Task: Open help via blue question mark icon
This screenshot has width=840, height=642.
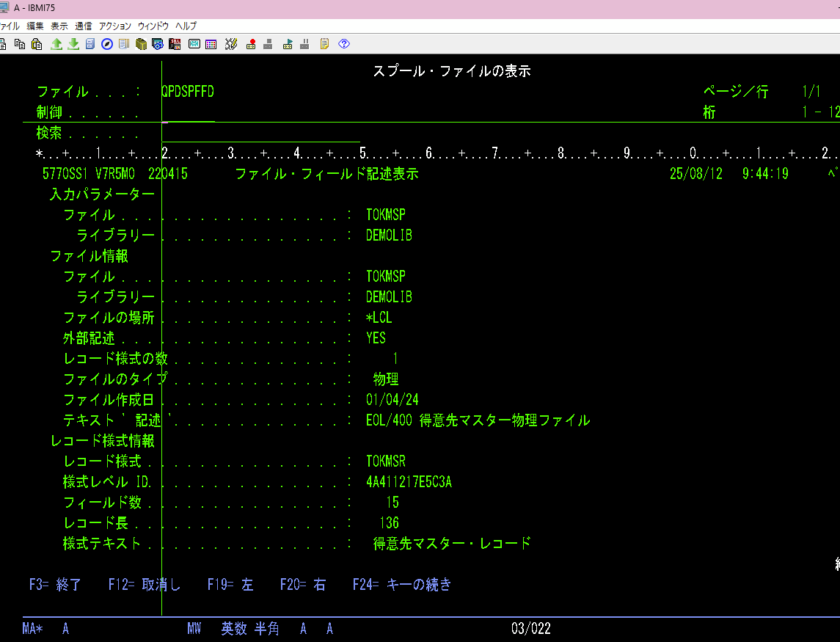Action: (x=344, y=44)
